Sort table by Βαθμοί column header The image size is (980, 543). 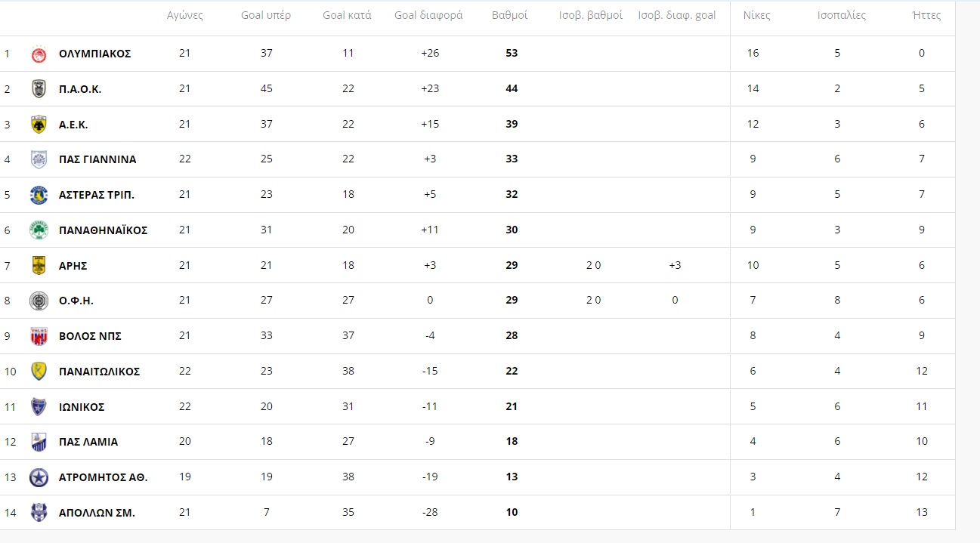click(510, 15)
